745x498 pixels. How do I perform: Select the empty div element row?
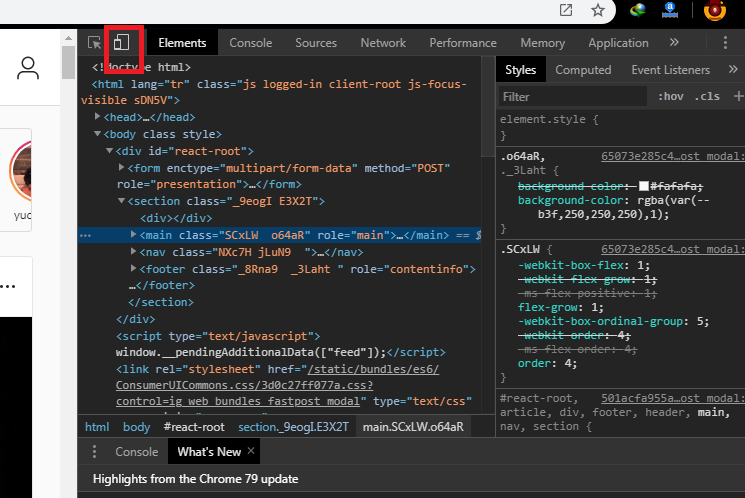click(176, 218)
